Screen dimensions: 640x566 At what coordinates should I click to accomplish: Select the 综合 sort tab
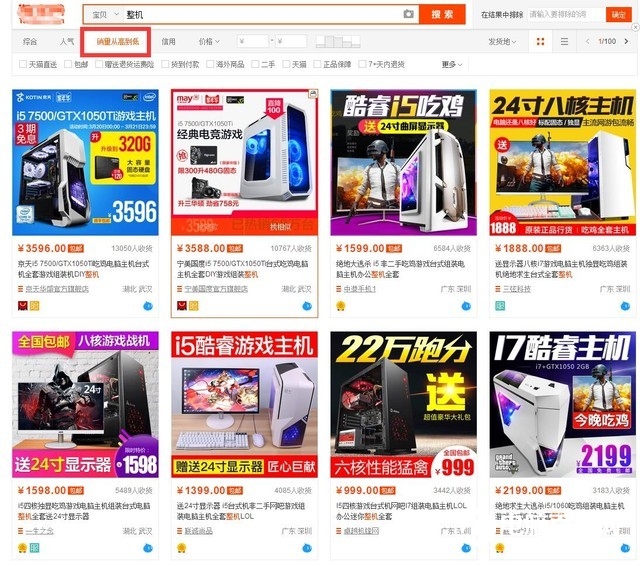(x=30, y=42)
